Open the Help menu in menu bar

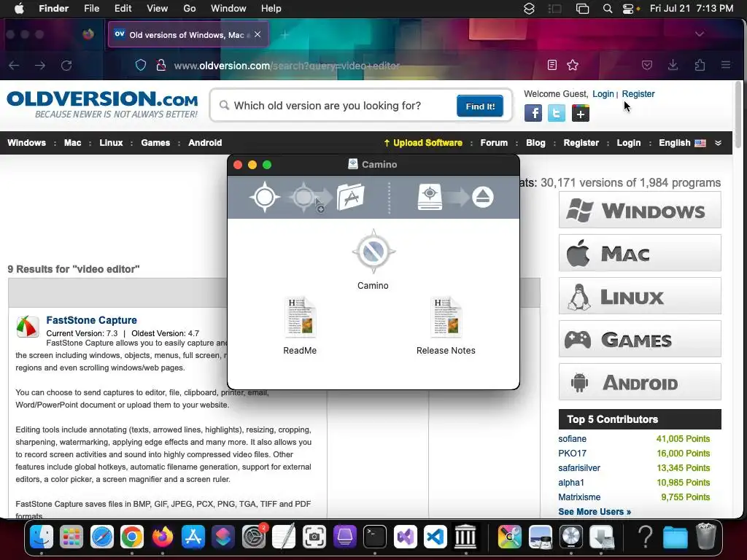tap(271, 9)
